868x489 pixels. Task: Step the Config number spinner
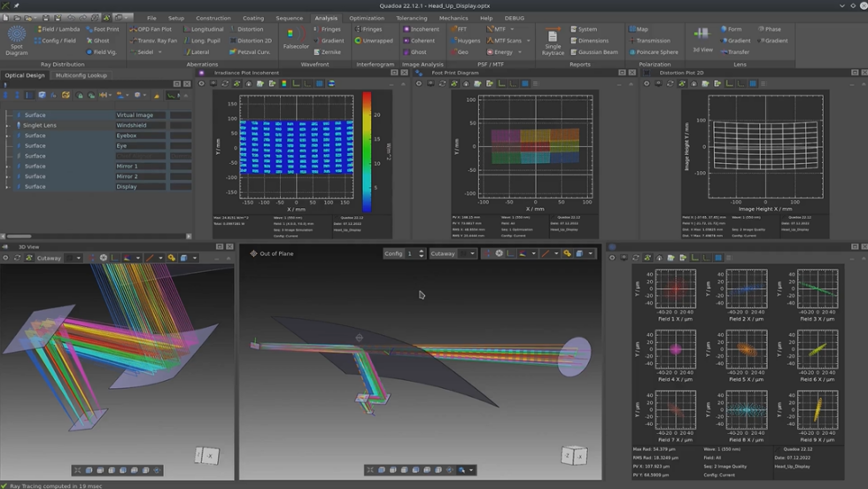422,253
